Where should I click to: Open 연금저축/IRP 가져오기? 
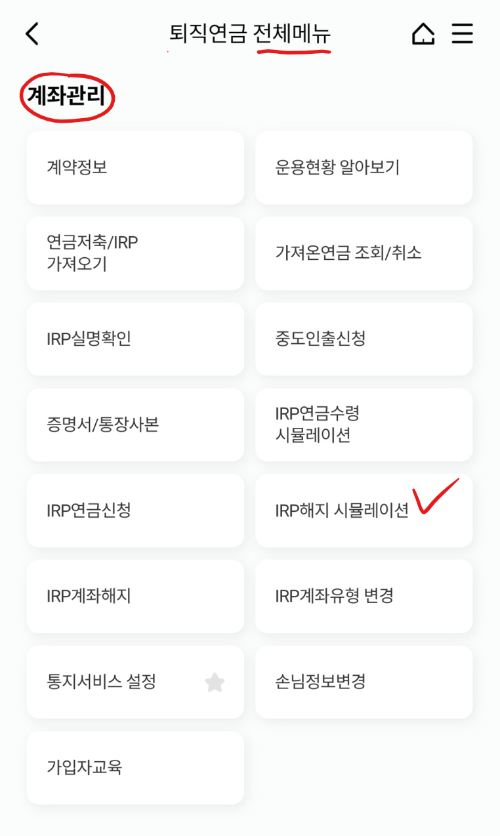pos(135,253)
